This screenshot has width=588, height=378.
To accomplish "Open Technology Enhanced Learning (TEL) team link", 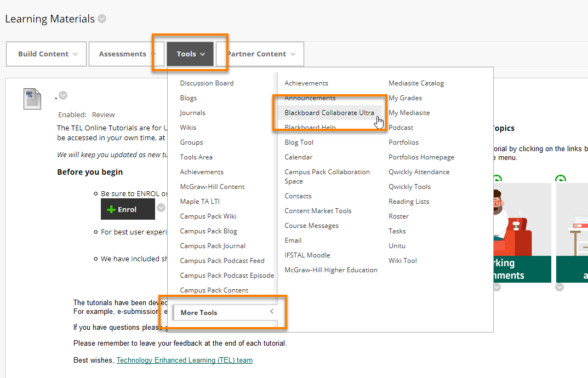I will [x=185, y=360].
